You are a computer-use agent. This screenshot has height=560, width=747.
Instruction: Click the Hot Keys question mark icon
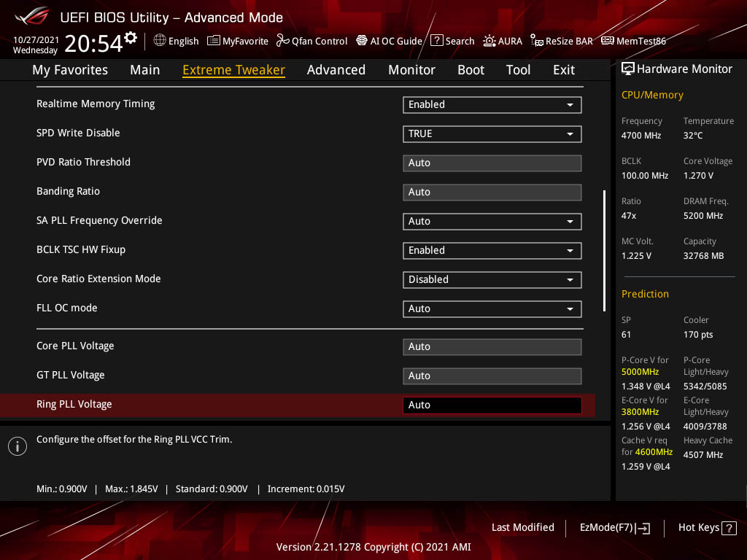point(729,528)
